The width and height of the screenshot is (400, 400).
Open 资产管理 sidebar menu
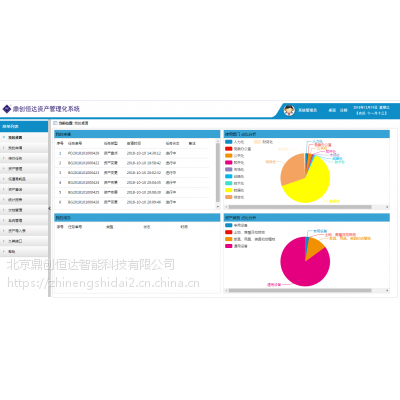[x=24, y=169]
